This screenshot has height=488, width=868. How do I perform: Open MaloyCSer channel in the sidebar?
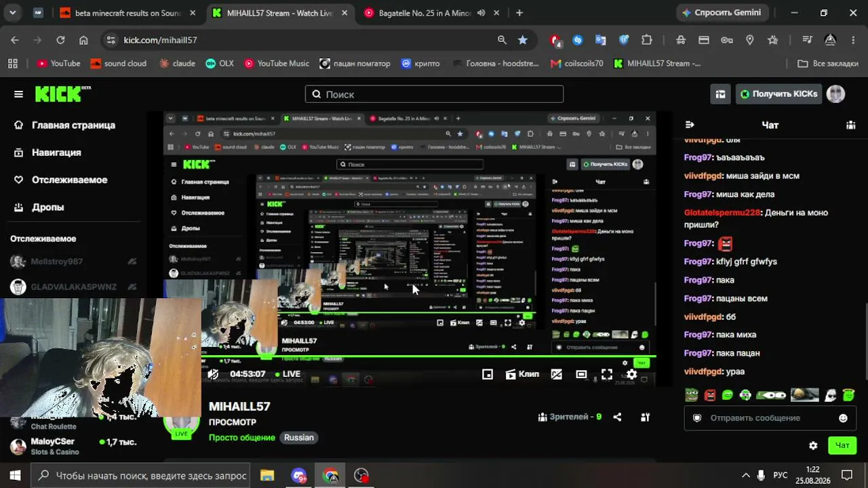(x=73, y=446)
